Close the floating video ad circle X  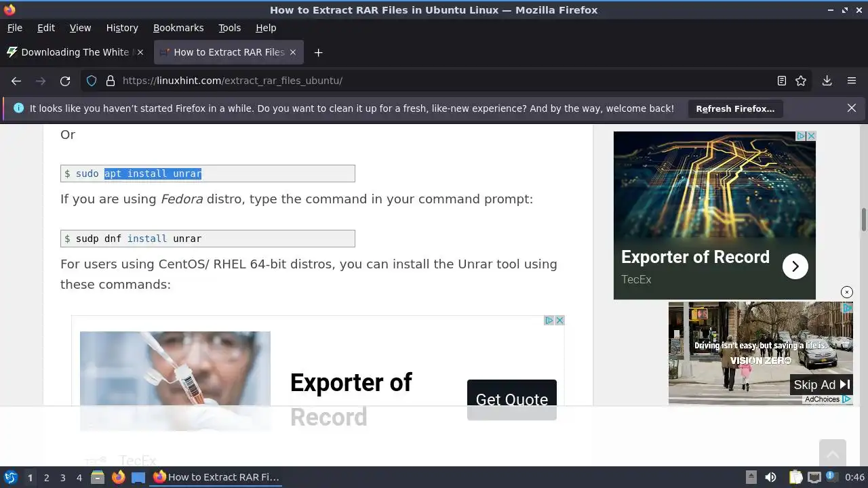(847, 292)
